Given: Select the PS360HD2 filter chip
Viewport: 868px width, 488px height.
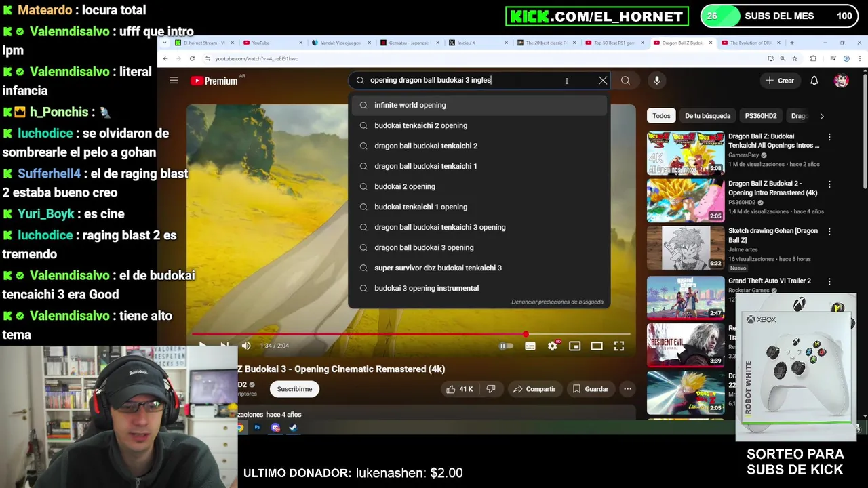Looking at the screenshot, I should coord(761,116).
